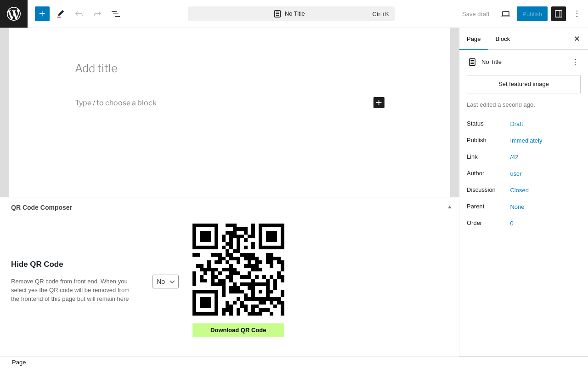Change the page order value 0
The height and width of the screenshot is (368, 588).
(x=512, y=223)
